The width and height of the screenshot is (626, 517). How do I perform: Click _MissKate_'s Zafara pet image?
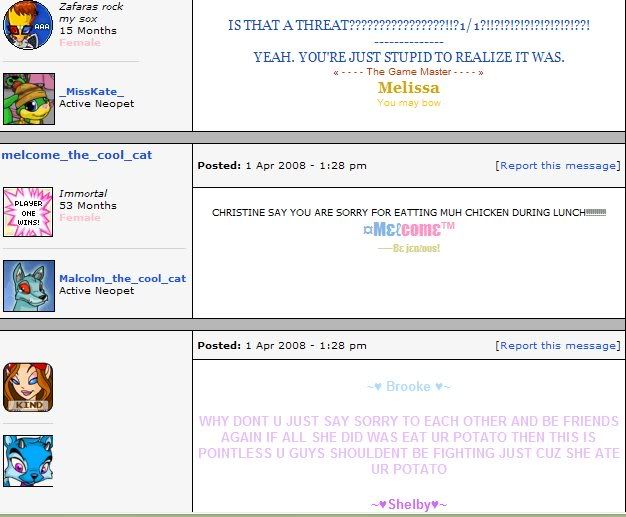click(x=28, y=98)
